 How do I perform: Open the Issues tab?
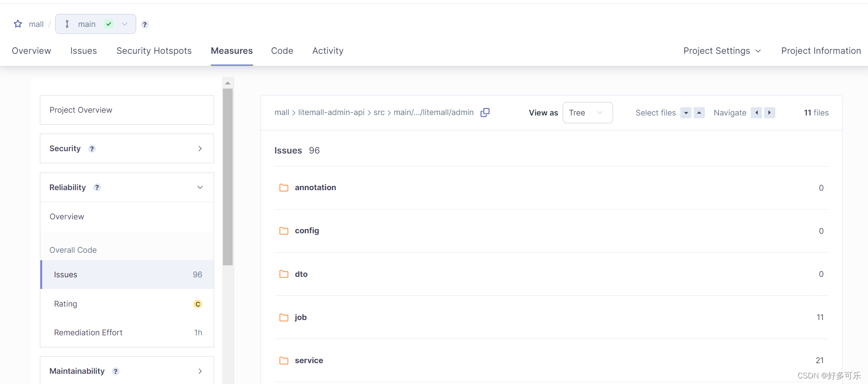83,51
